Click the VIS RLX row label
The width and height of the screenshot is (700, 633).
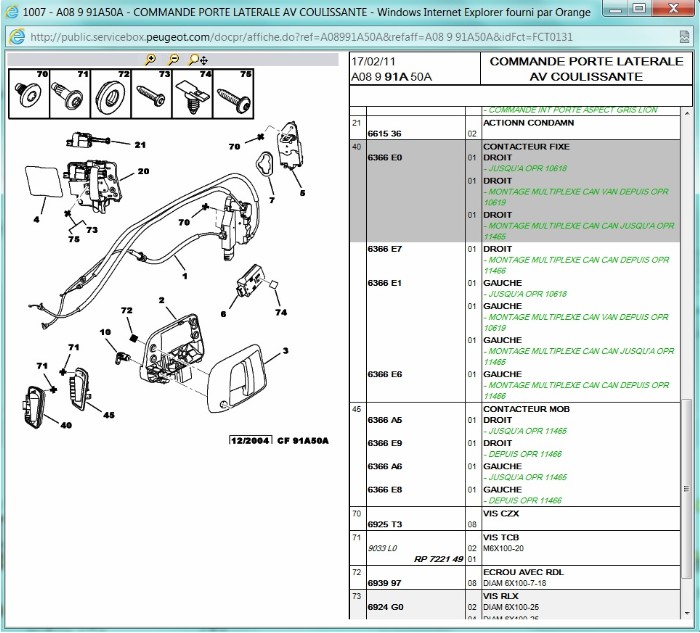click(x=500, y=596)
